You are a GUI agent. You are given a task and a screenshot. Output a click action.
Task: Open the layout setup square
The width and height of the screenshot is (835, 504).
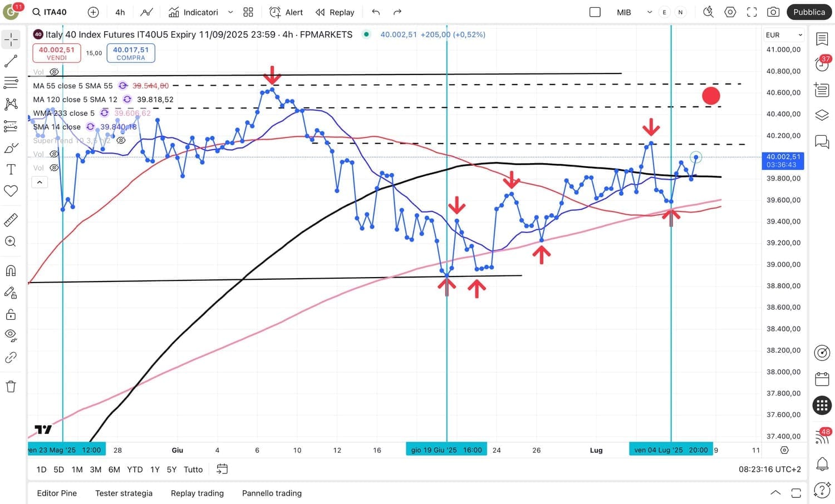[x=595, y=12]
